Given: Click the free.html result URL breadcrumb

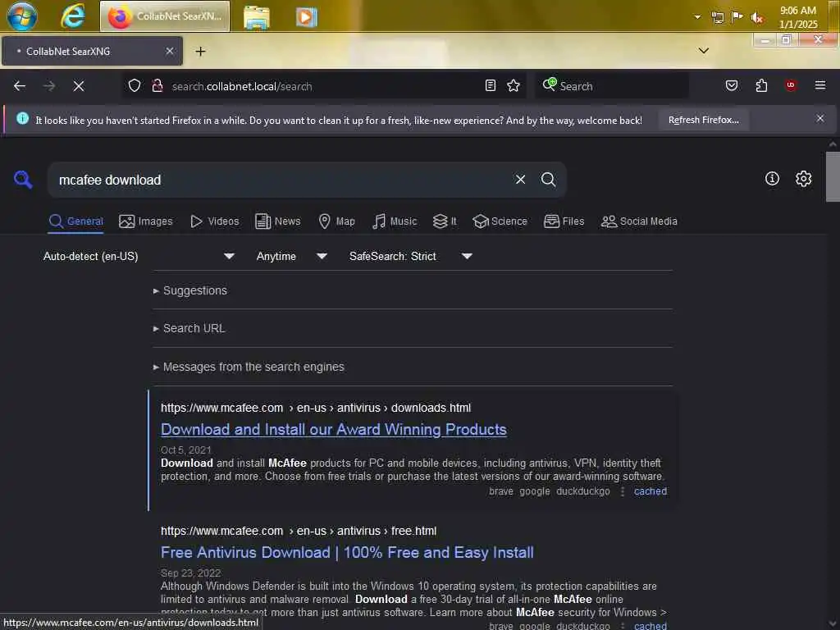Looking at the screenshot, I should coord(299,531).
